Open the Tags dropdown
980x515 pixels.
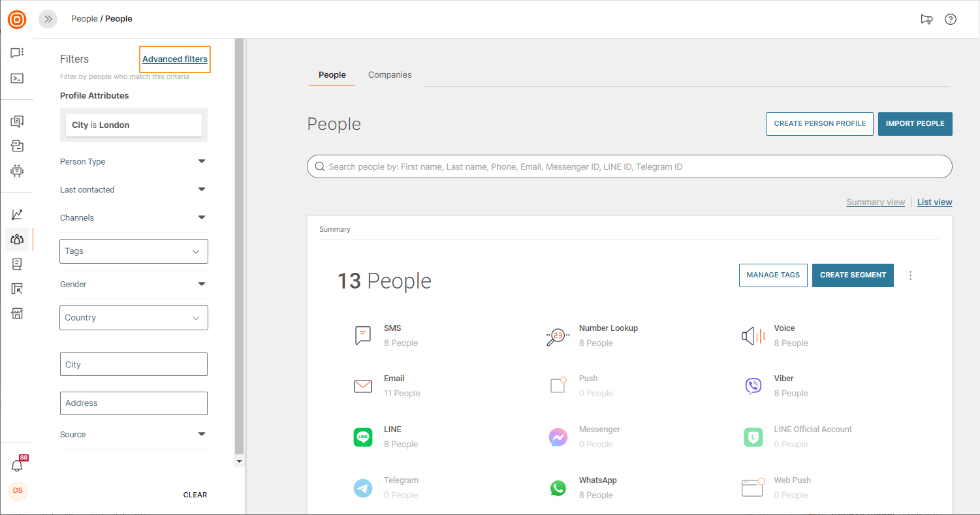point(133,251)
